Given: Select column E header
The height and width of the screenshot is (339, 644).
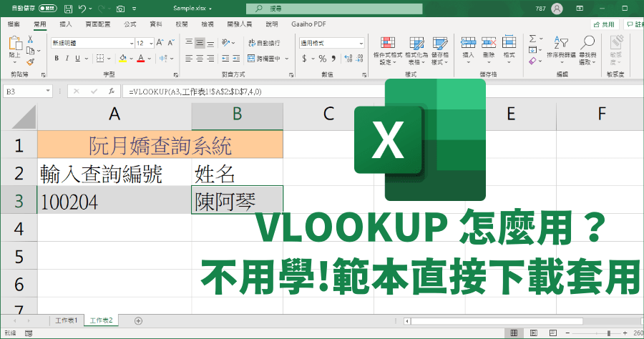Looking at the screenshot, I should (511, 114).
